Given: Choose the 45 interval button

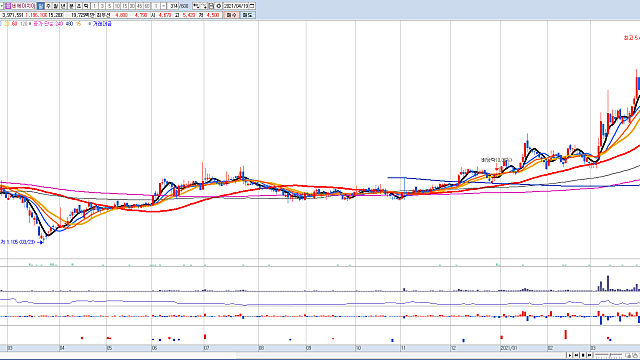Looking at the screenshot, I should (x=139, y=6).
